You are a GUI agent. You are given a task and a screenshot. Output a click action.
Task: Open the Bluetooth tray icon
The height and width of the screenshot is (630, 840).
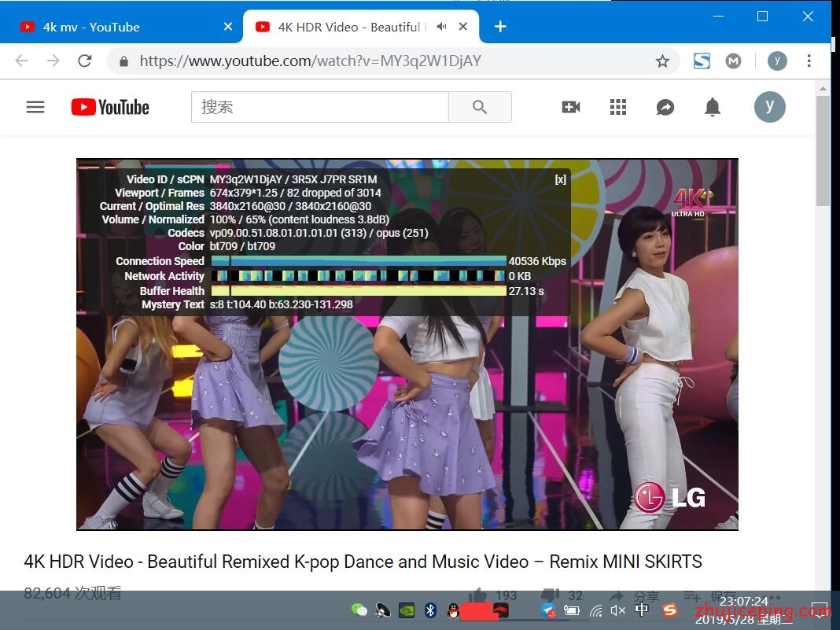point(430,610)
